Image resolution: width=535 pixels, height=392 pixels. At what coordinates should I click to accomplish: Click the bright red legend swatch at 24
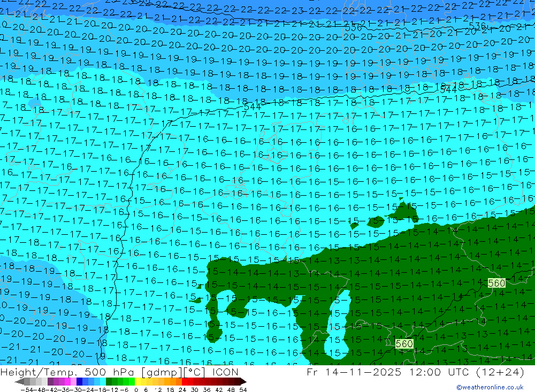pos(185,381)
